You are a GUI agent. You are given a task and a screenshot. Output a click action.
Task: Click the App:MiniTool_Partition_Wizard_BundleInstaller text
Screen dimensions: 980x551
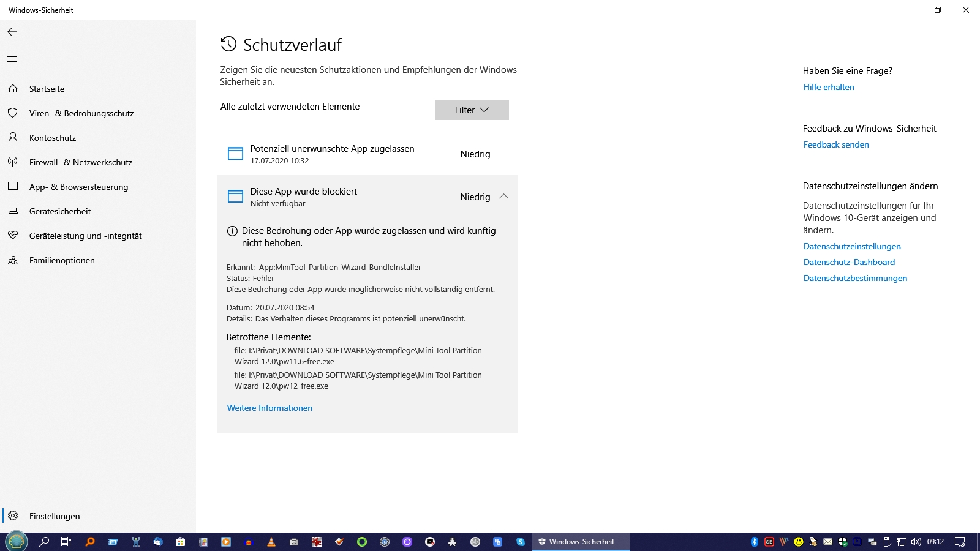click(x=340, y=268)
